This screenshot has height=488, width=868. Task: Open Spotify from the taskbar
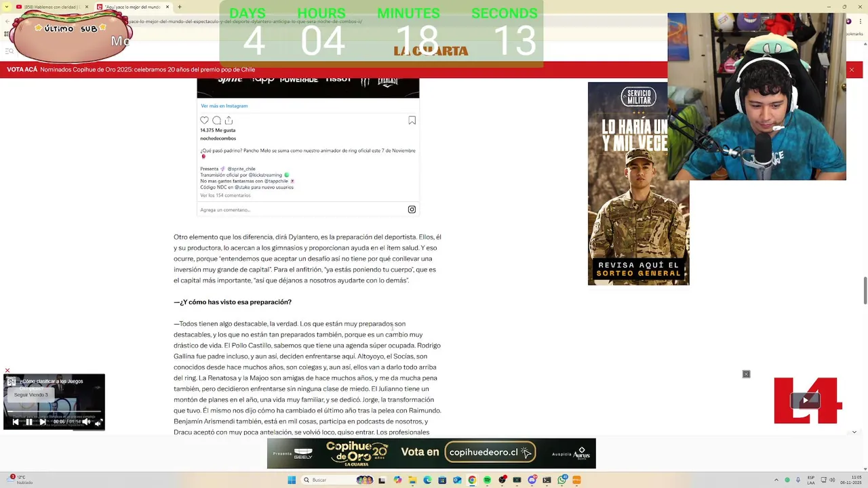(x=487, y=480)
